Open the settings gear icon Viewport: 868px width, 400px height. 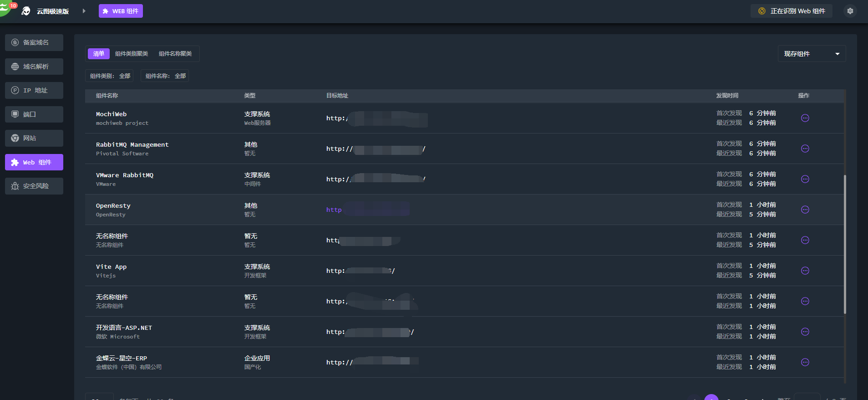click(x=850, y=11)
